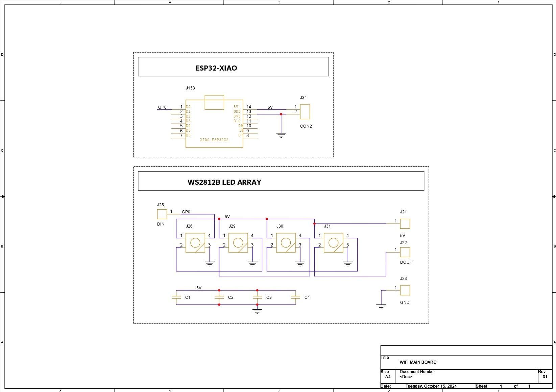Click the USB connector outline on top of J153
The height and width of the screenshot is (392, 556).
(x=214, y=102)
